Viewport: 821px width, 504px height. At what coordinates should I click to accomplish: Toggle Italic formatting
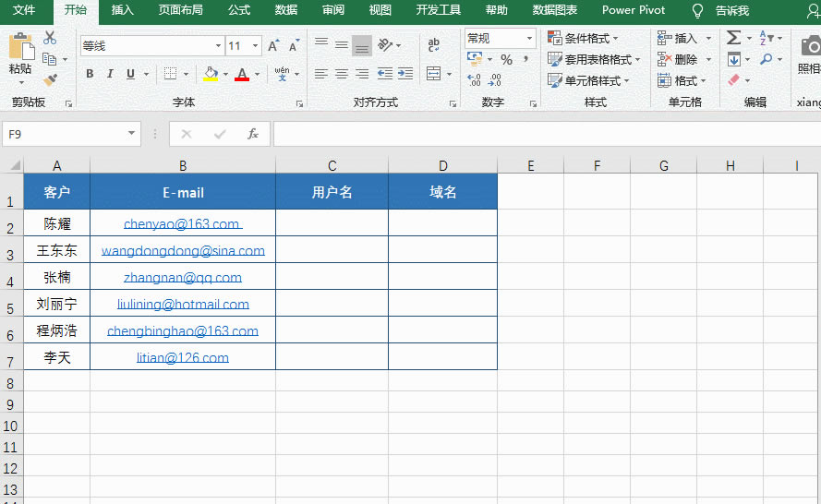111,74
